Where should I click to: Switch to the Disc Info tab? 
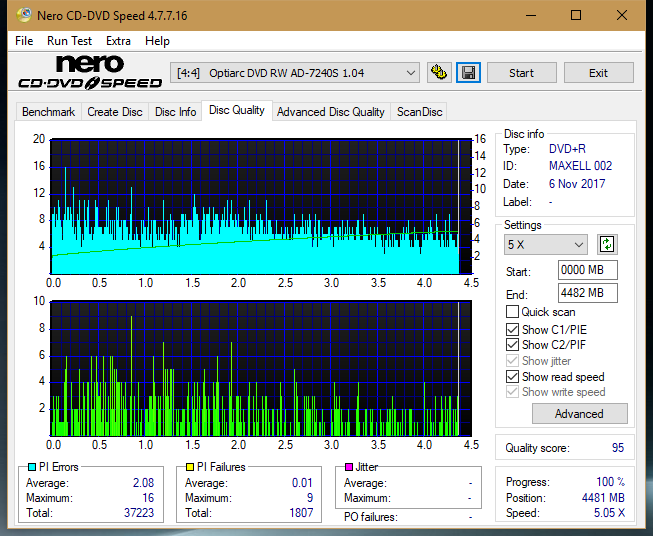pyautogui.click(x=175, y=112)
